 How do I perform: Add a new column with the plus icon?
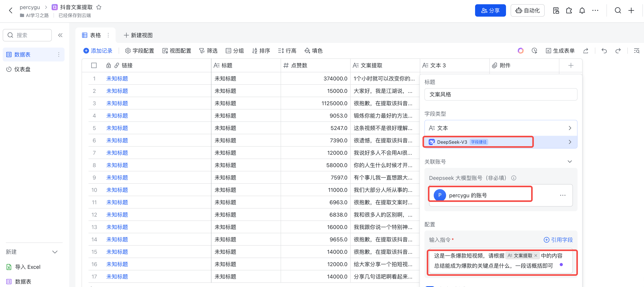[x=571, y=66]
